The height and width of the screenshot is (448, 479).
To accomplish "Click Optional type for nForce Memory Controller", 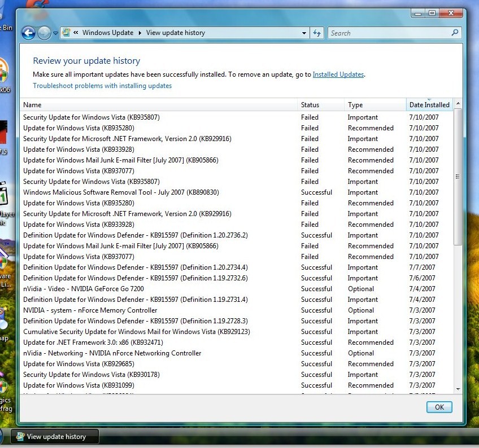I will [361, 310].
